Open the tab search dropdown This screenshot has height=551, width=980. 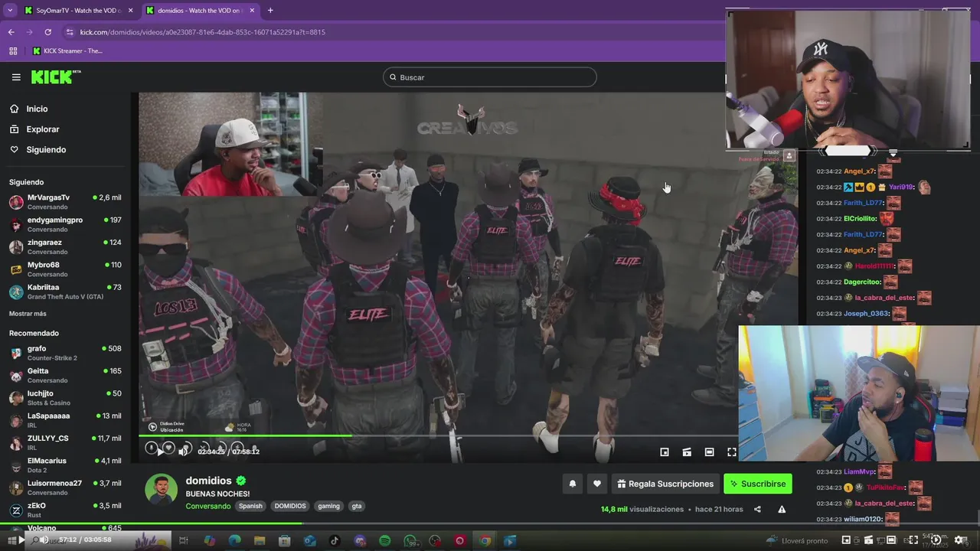(x=10, y=11)
